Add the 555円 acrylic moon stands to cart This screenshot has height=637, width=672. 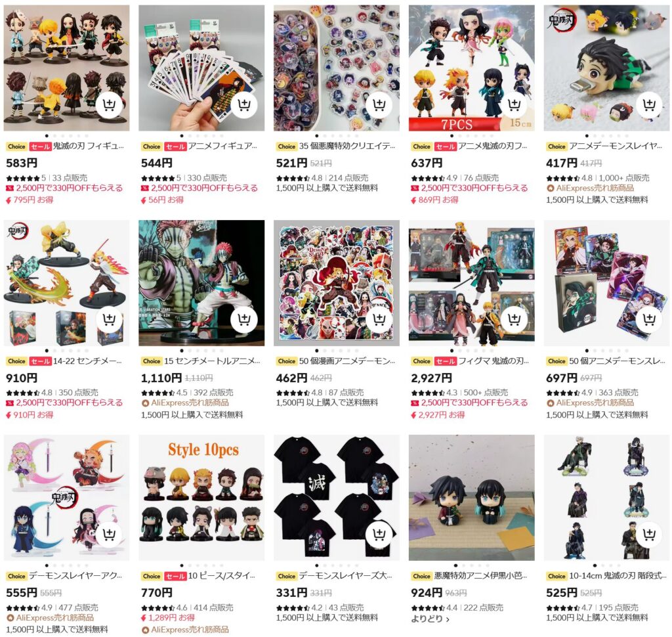click(110, 535)
